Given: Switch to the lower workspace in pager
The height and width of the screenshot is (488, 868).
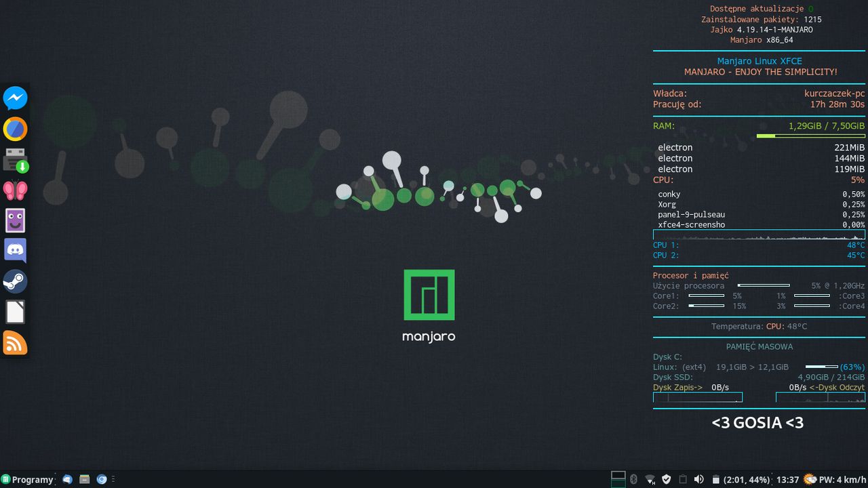Looking at the screenshot, I should pos(618,484).
